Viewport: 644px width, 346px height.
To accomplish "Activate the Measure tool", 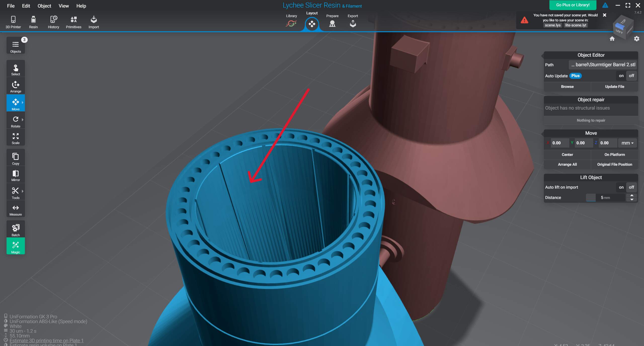I will pos(16,210).
